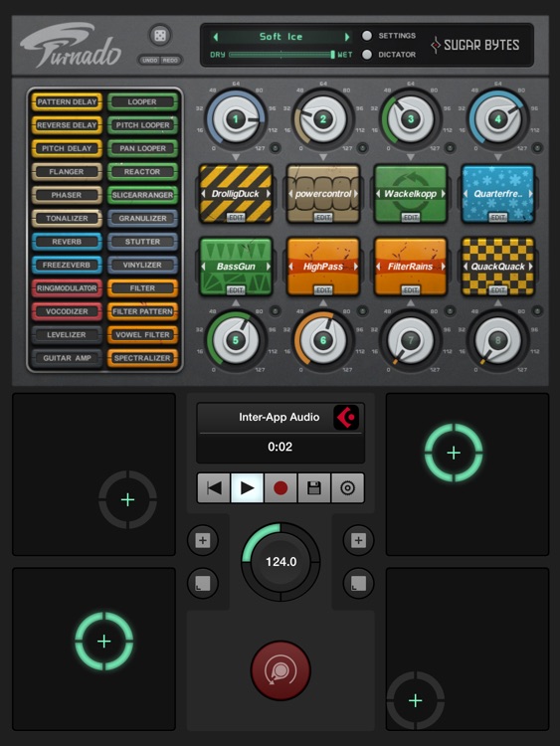Click the Sugar Bytes logo
This screenshot has height=746, width=560.
click(474, 45)
